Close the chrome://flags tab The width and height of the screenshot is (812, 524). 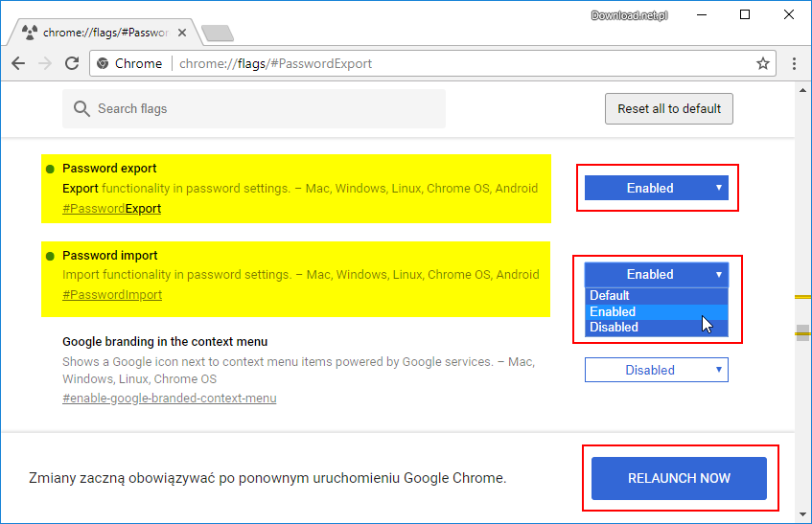[182, 33]
